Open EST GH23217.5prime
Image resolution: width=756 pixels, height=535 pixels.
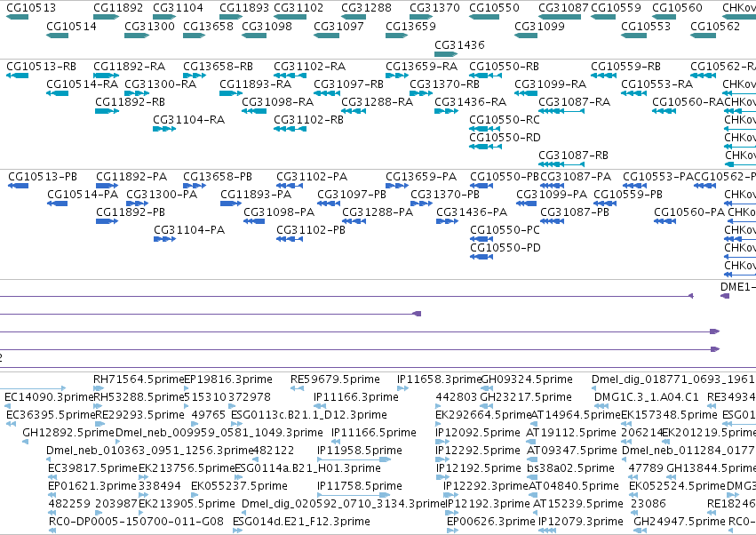[x=526, y=397]
